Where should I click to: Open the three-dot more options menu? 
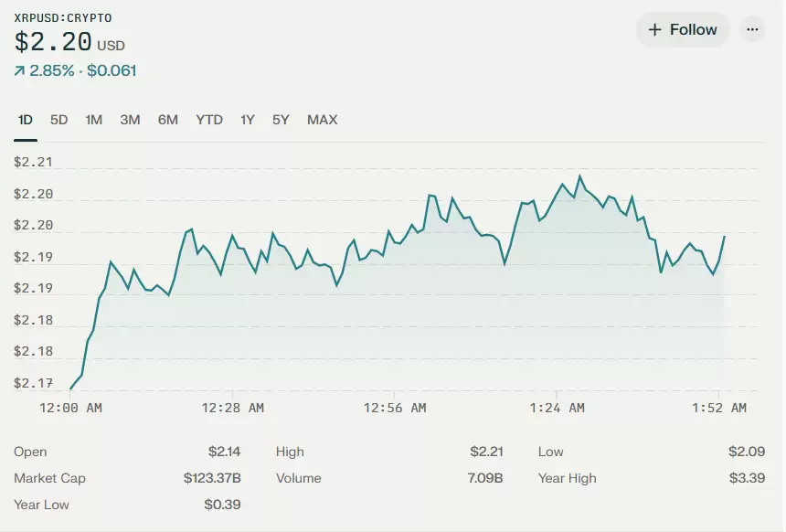click(x=751, y=29)
